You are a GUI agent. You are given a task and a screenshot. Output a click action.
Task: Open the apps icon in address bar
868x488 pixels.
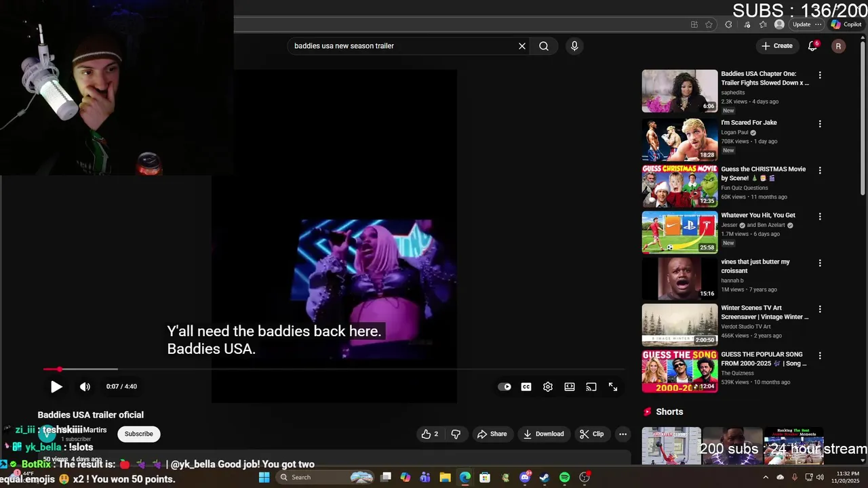pyautogui.click(x=694, y=24)
